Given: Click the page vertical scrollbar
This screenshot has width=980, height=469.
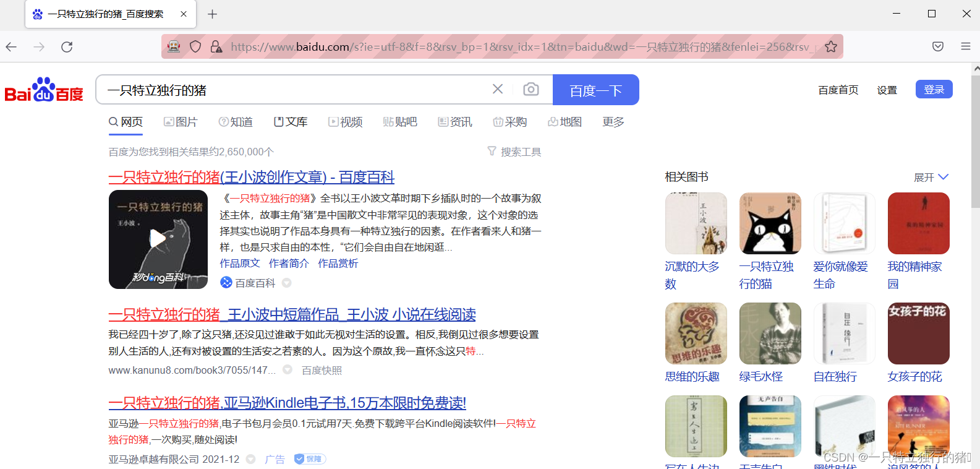Looking at the screenshot, I should coord(975,266).
